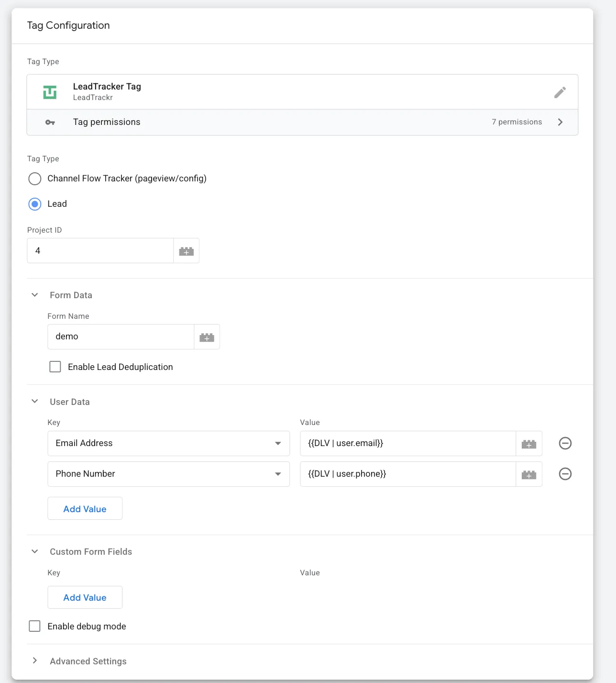Enable Lead Deduplication
This screenshot has height=683, width=616.
coord(55,366)
